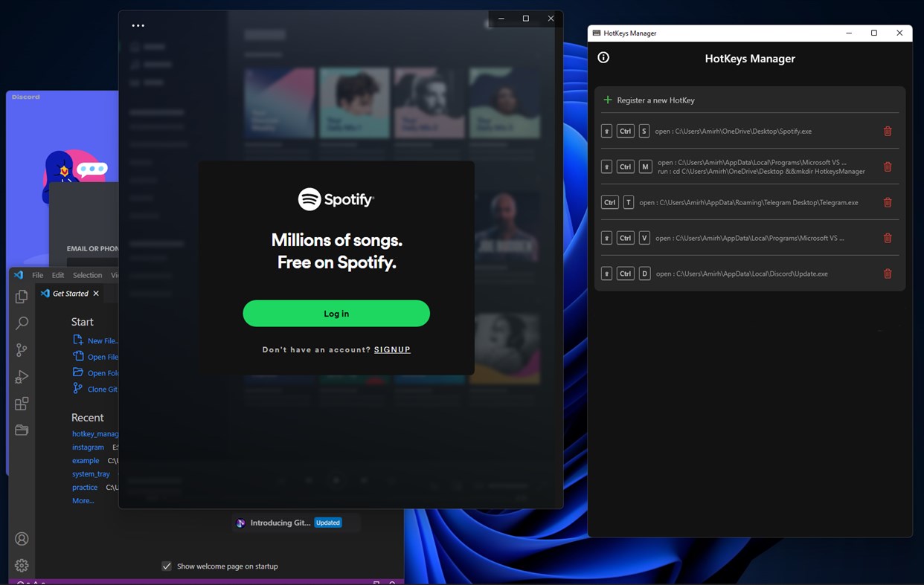This screenshot has width=924, height=585.
Task: Minimize the Spotify window
Action: 501,19
